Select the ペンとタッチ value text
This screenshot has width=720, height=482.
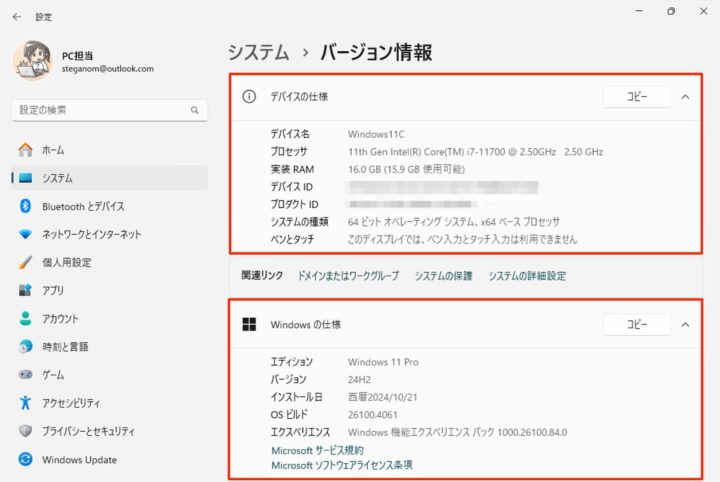[462, 239]
